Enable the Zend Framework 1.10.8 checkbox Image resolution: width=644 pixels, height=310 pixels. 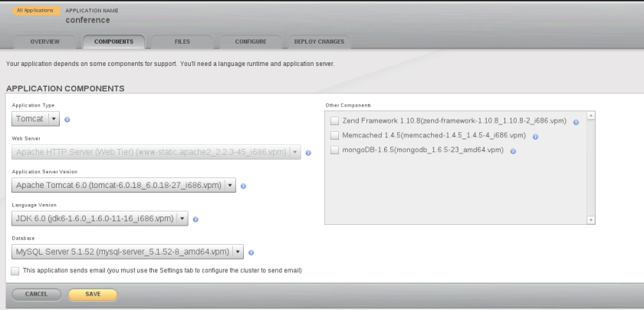[x=334, y=121]
